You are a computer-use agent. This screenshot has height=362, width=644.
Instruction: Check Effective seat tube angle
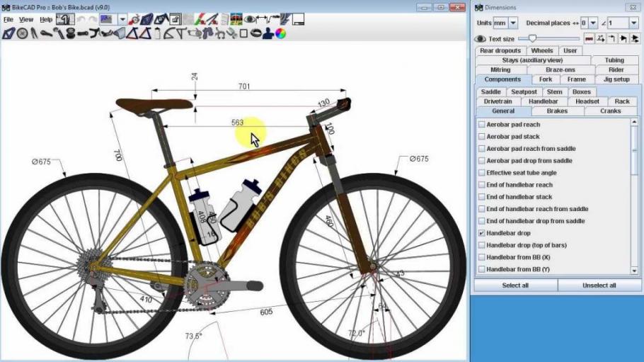click(482, 173)
